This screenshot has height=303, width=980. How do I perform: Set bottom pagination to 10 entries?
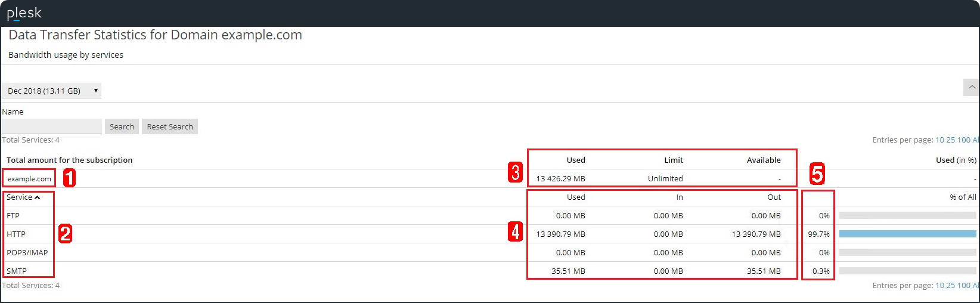pos(939,286)
